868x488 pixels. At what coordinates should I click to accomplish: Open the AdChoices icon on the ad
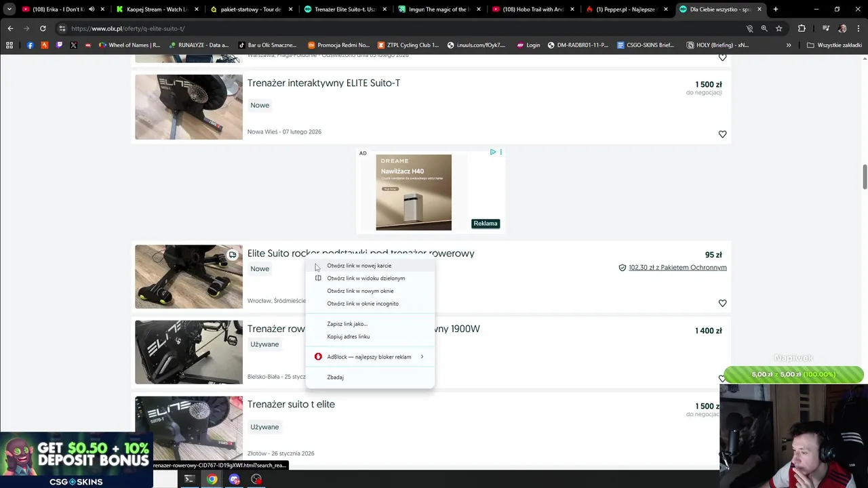[x=493, y=152]
